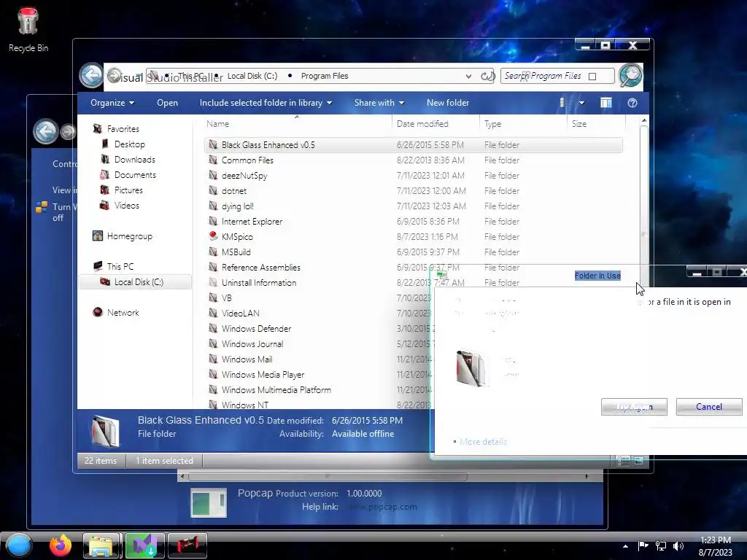Viewport: 747px width, 560px height.
Task: Click the magnifier search icon
Action: click(630, 75)
